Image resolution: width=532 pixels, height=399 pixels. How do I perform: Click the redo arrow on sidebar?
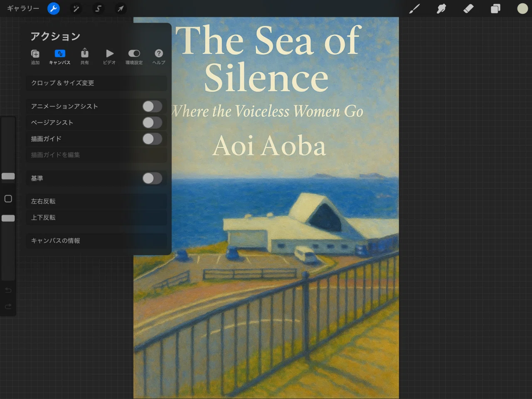8,306
